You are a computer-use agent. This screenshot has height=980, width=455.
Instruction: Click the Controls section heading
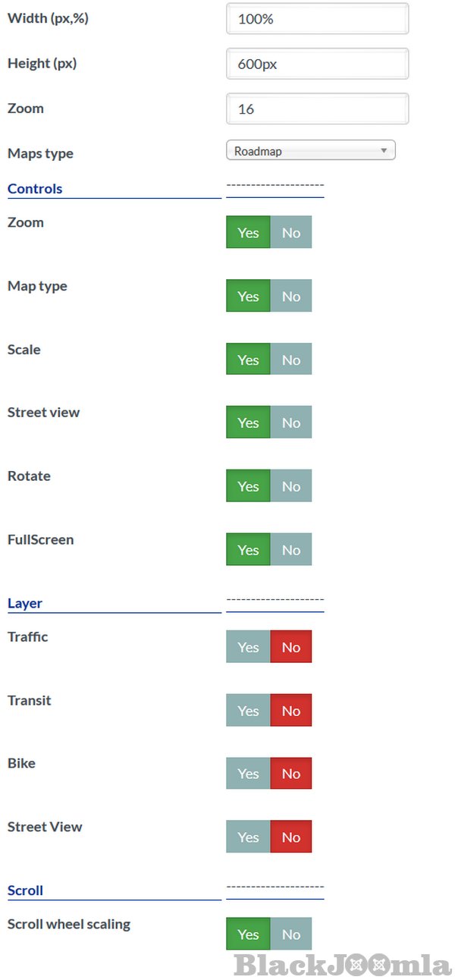(35, 189)
